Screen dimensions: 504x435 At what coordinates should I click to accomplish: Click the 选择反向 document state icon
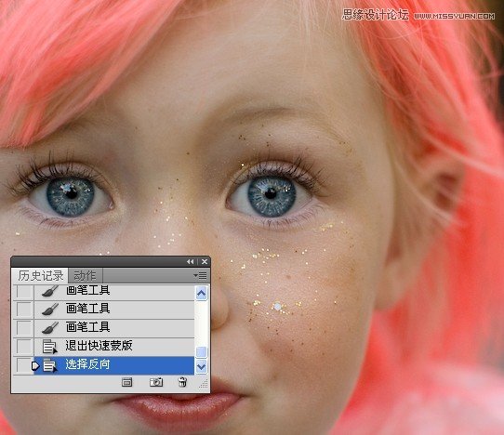[x=50, y=365]
